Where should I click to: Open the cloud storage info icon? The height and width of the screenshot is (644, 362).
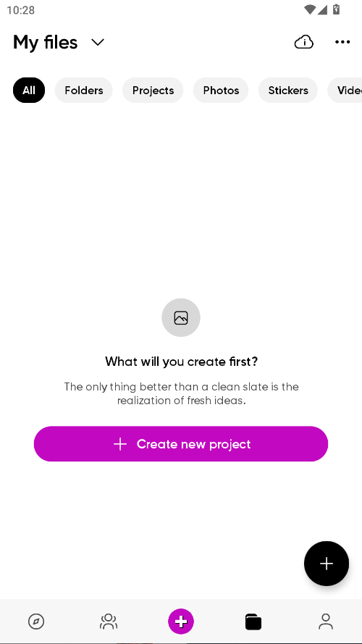[304, 42]
